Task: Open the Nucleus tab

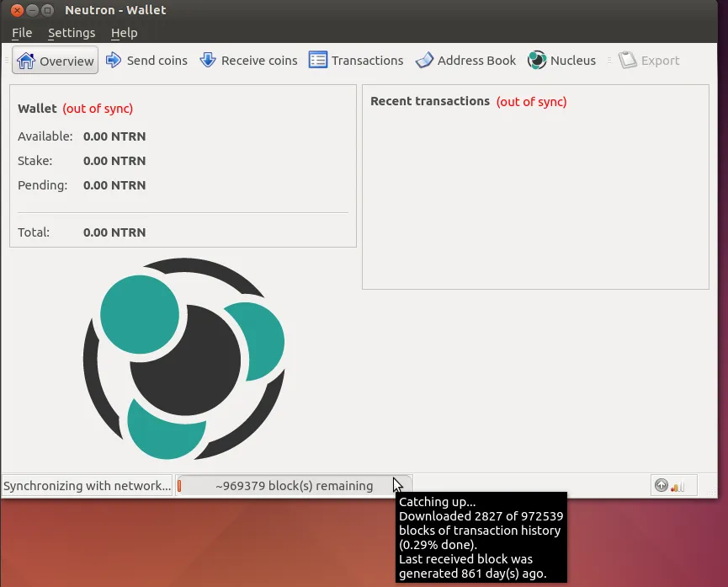Action: point(562,61)
